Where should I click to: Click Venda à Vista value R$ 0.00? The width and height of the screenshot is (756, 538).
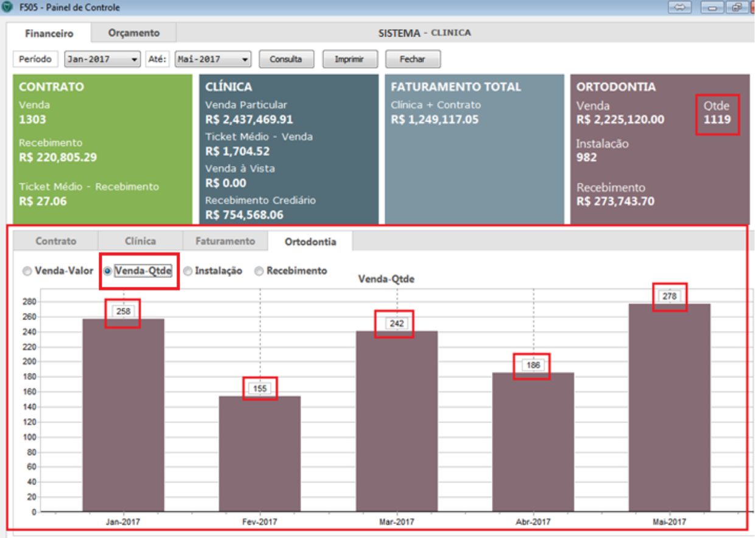pos(226,183)
